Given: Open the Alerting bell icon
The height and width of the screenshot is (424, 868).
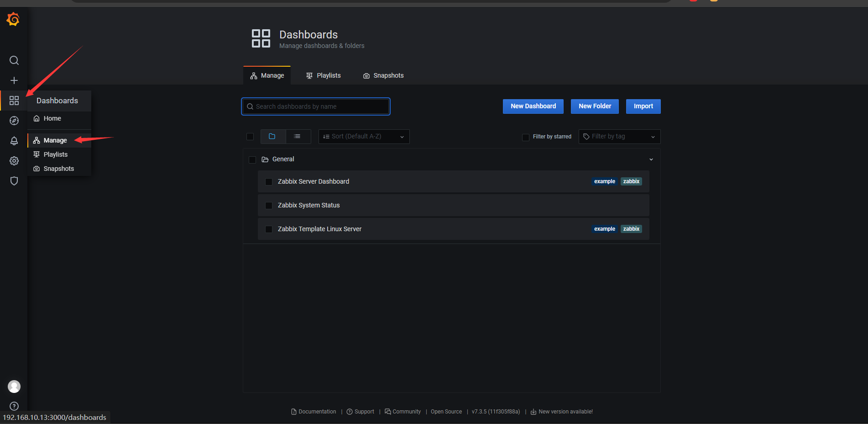Looking at the screenshot, I should (14, 141).
